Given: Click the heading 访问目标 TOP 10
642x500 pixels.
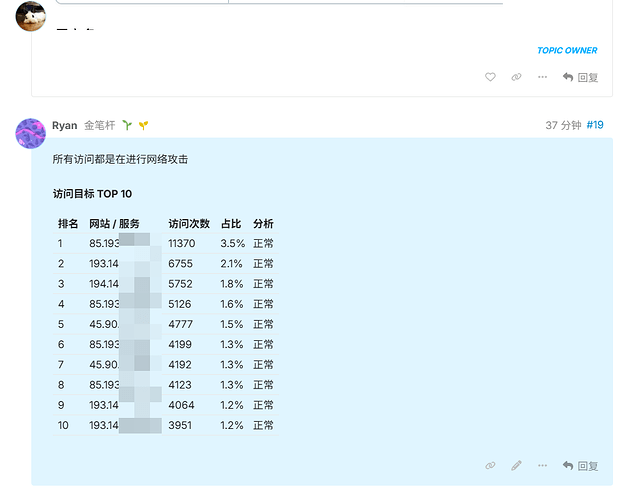Looking at the screenshot, I should [x=93, y=194].
